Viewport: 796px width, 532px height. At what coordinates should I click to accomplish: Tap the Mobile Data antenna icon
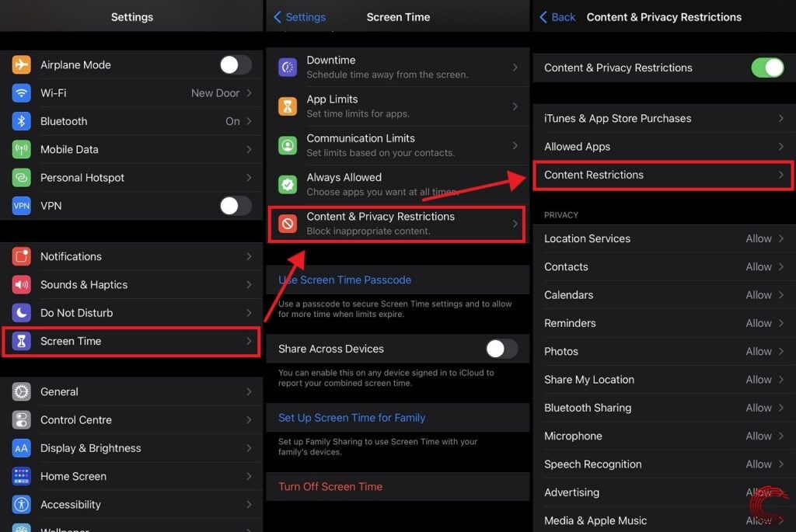pyautogui.click(x=21, y=150)
